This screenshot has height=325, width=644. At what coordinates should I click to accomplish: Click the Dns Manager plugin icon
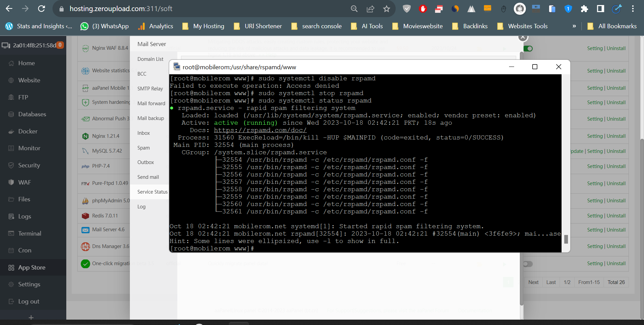coord(85,246)
